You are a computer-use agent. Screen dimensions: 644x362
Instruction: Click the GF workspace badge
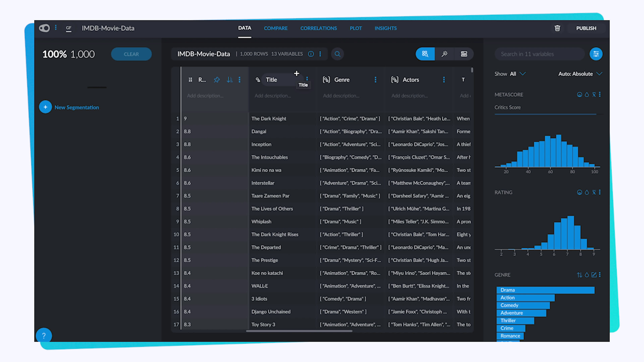click(x=68, y=28)
